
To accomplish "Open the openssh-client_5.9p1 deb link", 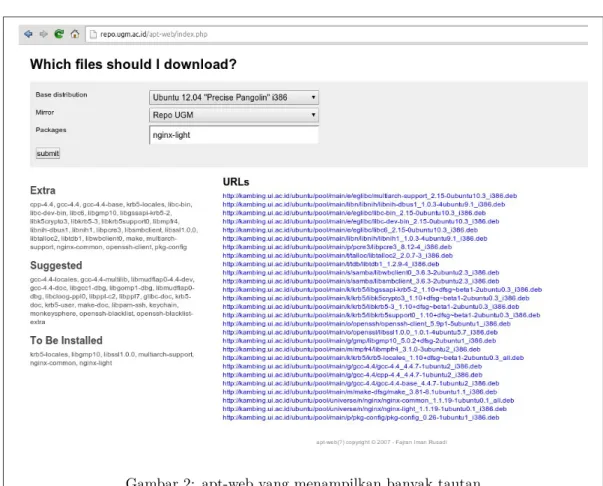I will (366, 323).
